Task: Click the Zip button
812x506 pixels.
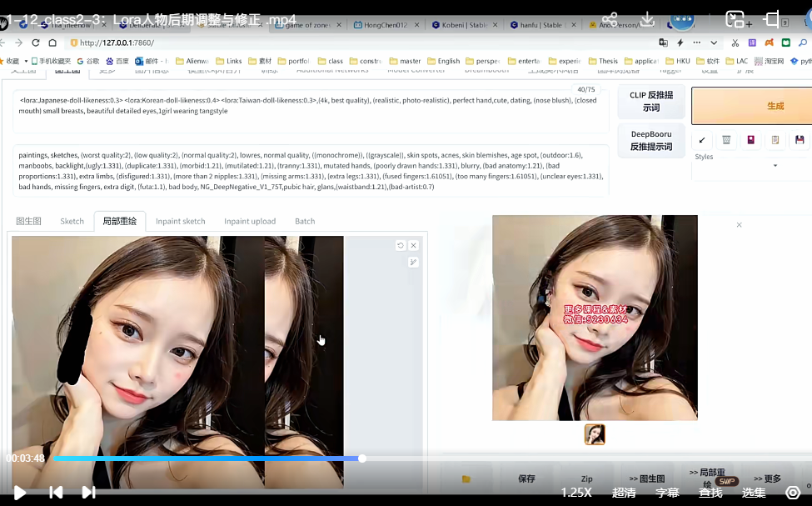Action: (x=587, y=478)
